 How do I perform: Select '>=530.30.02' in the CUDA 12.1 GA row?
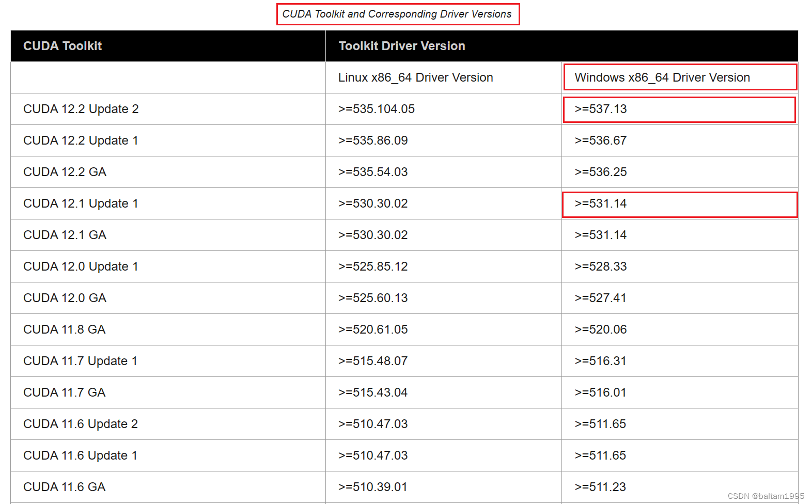tap(373, 235)
